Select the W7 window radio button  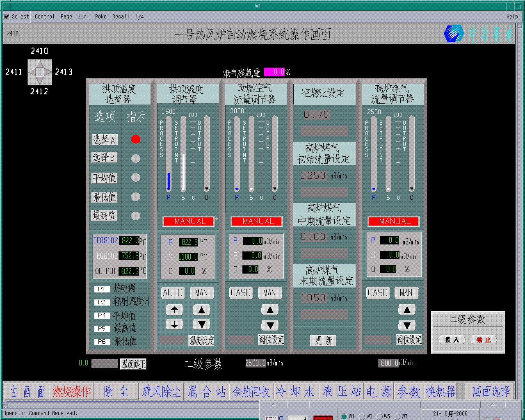(397, 416)
